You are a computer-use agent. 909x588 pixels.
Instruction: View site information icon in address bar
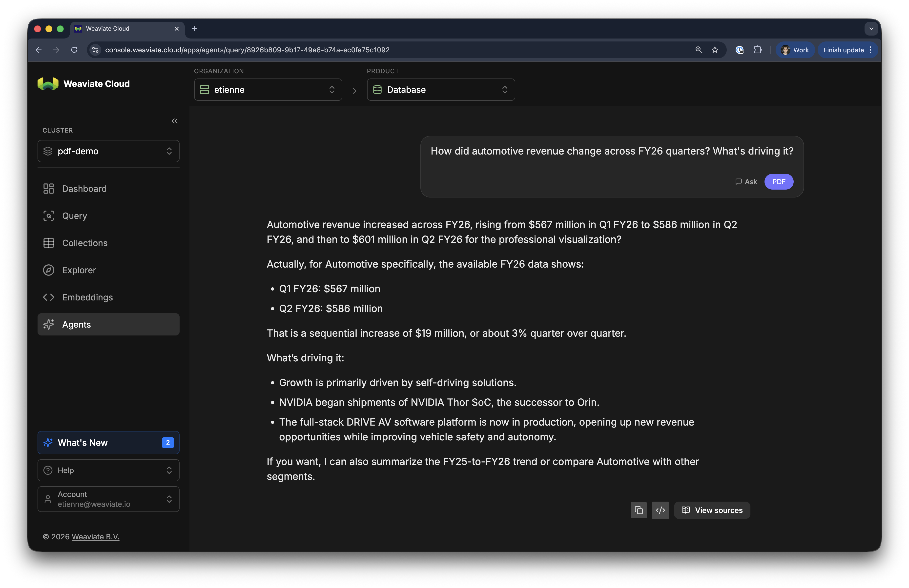pos(96,50)
